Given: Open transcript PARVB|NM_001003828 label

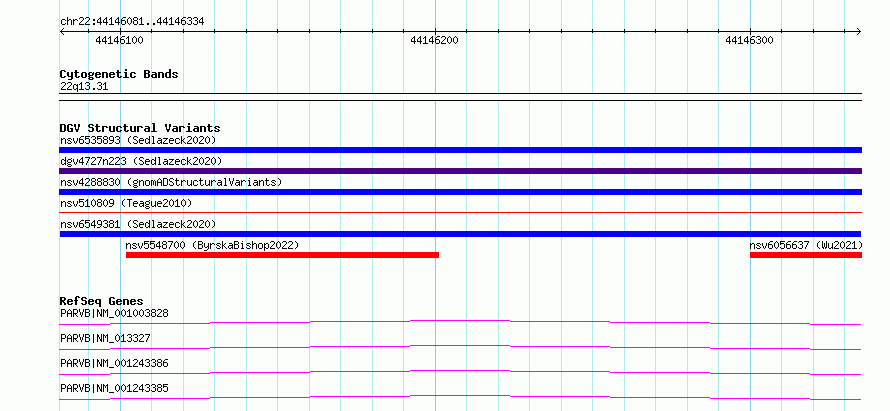Looking at the screenshot, I should [114, 313].
